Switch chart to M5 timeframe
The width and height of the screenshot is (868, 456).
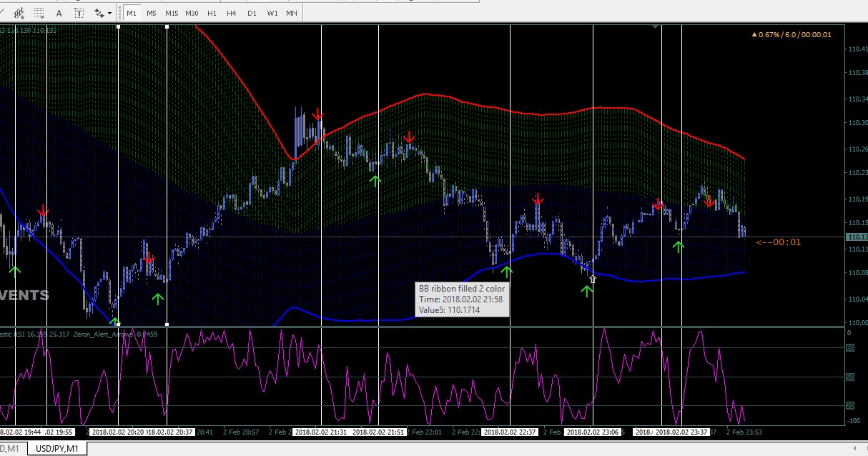click(152, 13)
